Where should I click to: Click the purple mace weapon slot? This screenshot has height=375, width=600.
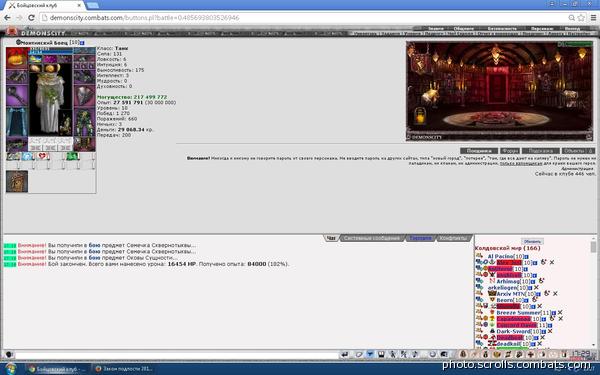click(x=17, y=96)
